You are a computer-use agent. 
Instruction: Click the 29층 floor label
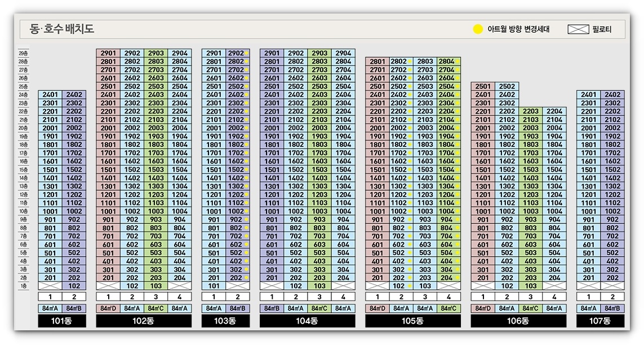coord(24,53)
